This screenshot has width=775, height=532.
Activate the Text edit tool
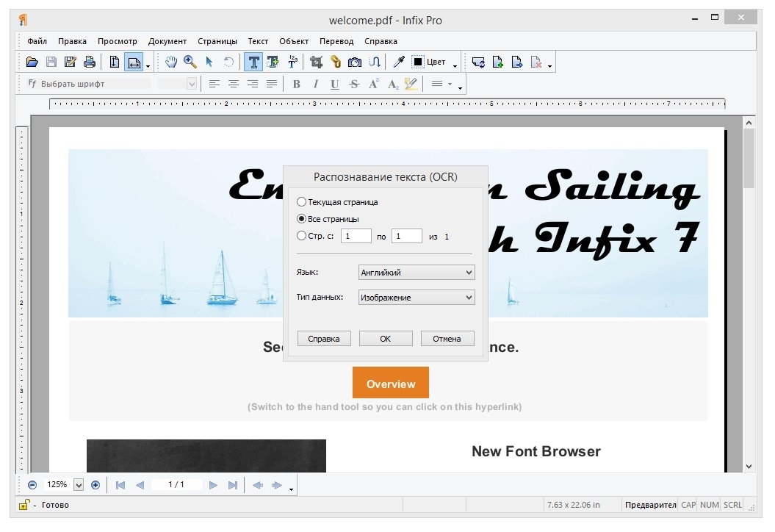point(254,62)
